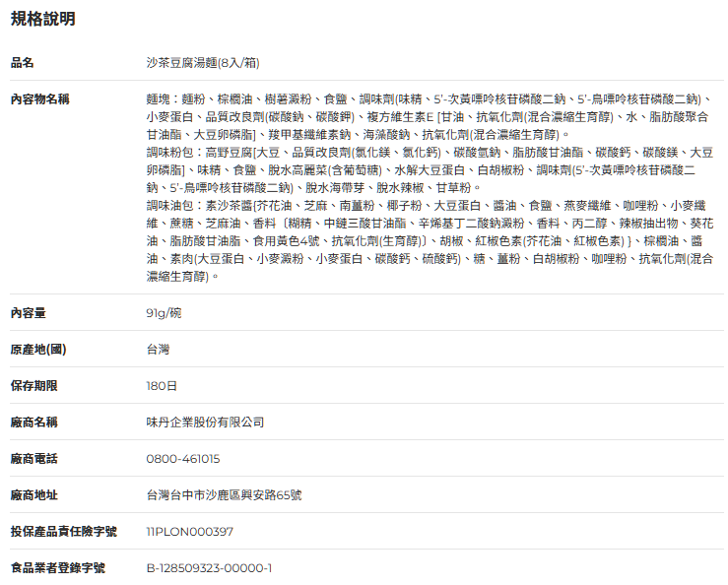Click the 品名 row label

22,63
